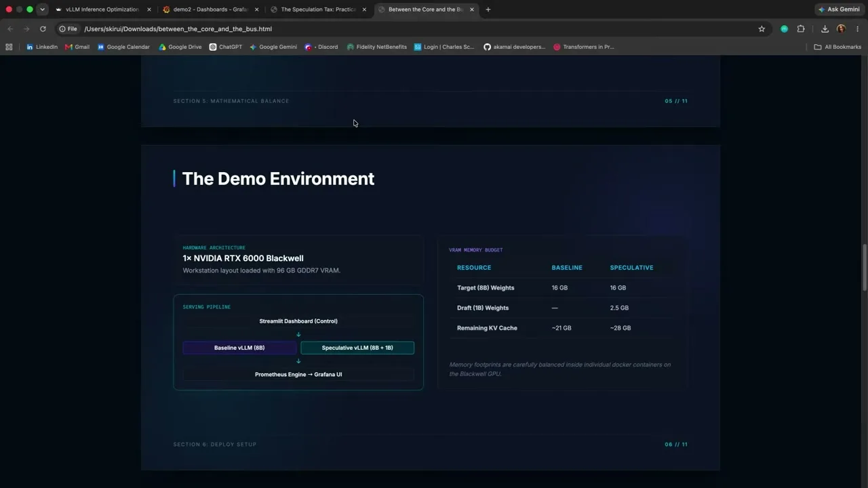Reload the page with refresh icon
The width and height of the screenshot is (868, 488).
click(43, 29)
